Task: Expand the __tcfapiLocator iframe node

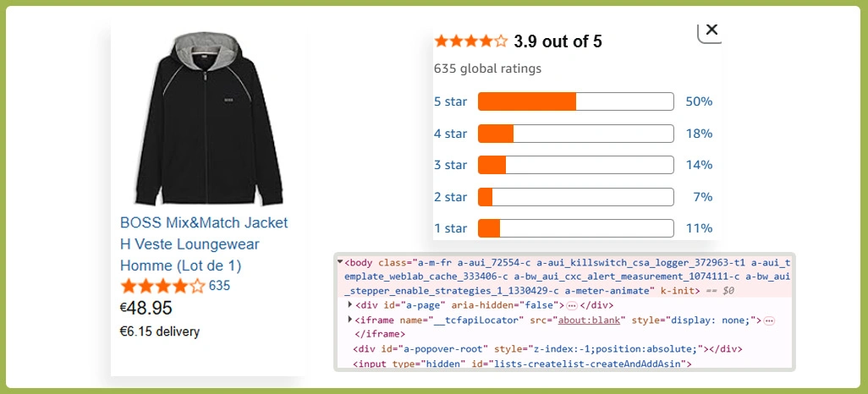Action: pos(350,320)
